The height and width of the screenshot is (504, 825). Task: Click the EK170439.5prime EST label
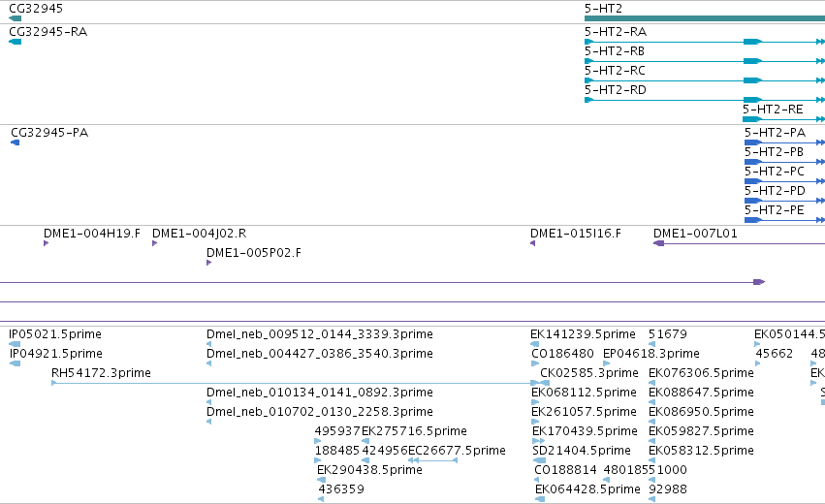(585, 431)
